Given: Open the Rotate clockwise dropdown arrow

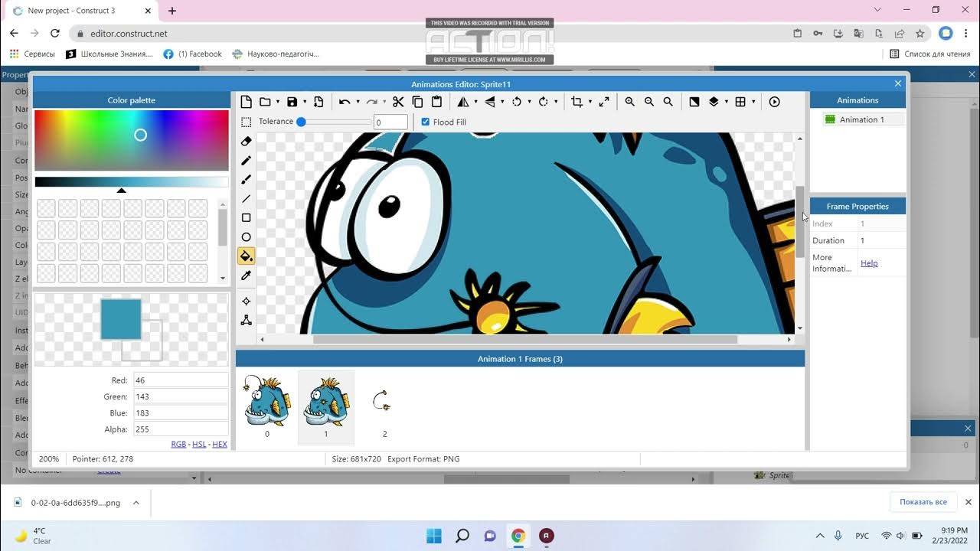Looking at the screenshot, I should pyautogui.click(x=557, y=102).
